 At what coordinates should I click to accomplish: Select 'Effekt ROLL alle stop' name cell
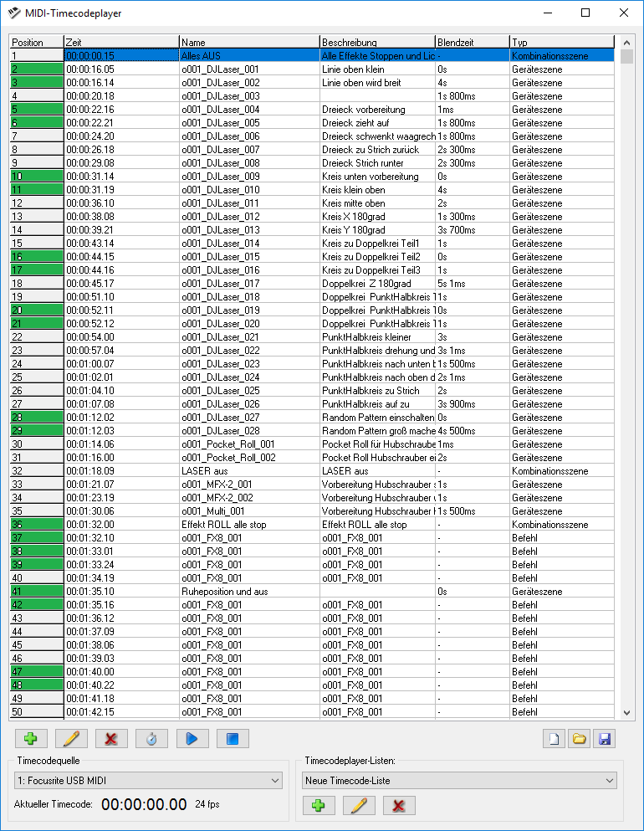[249, 524]
